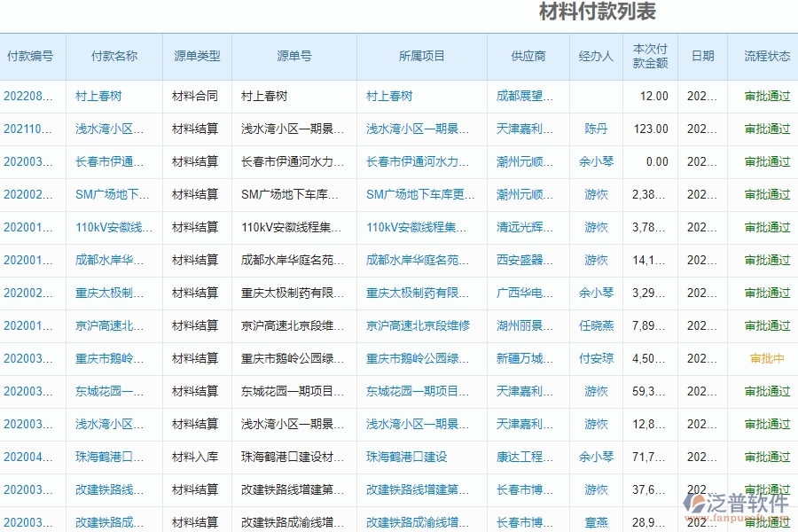Click the 所属项目 column header
The height and width of the screenshot is (532, 798).
tap(421, 56)
